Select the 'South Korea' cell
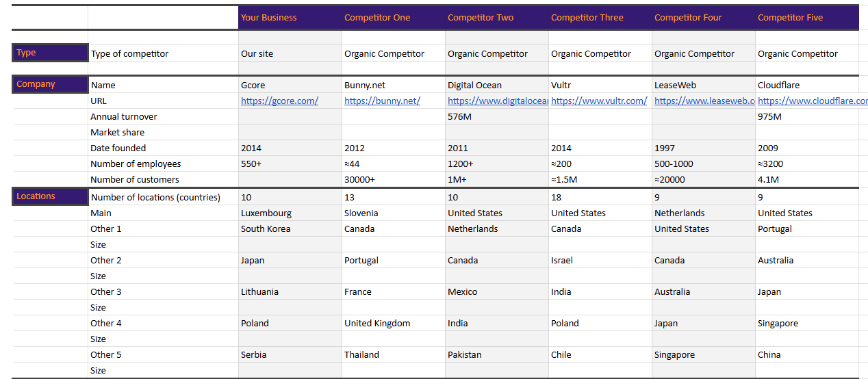The image size is (868, 379). point(290,229)
